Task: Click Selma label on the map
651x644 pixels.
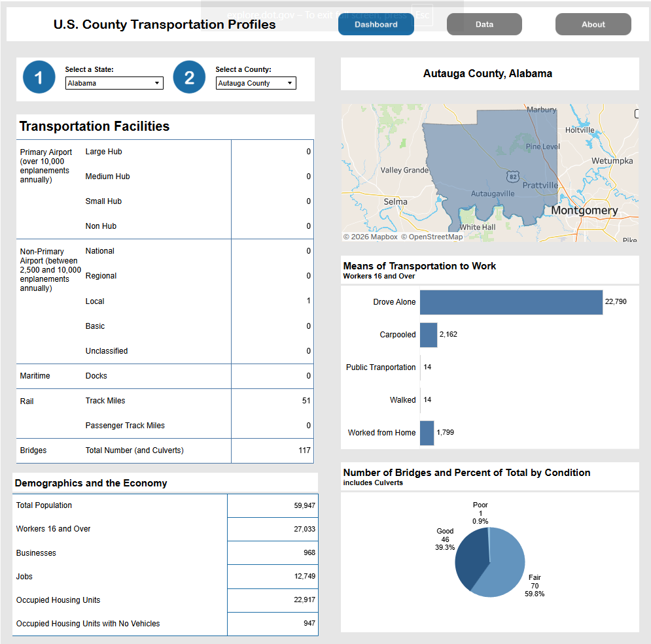Action: tap(395, 201)
